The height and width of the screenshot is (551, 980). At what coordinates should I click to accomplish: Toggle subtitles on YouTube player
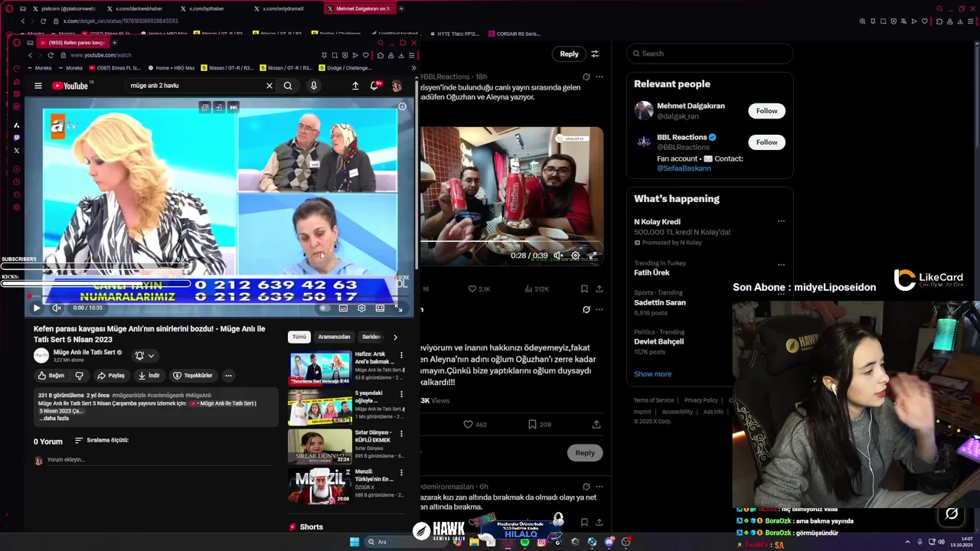click(x=343, y=308)
